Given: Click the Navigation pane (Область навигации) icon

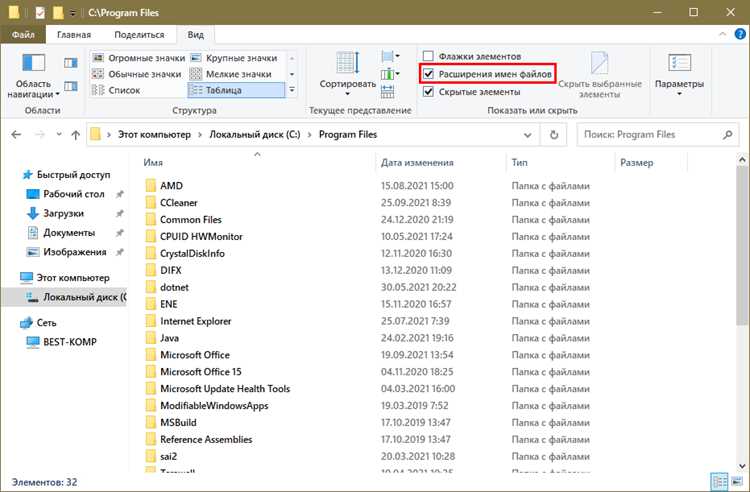Looking at the screenshot, I should tap(33, 63).
